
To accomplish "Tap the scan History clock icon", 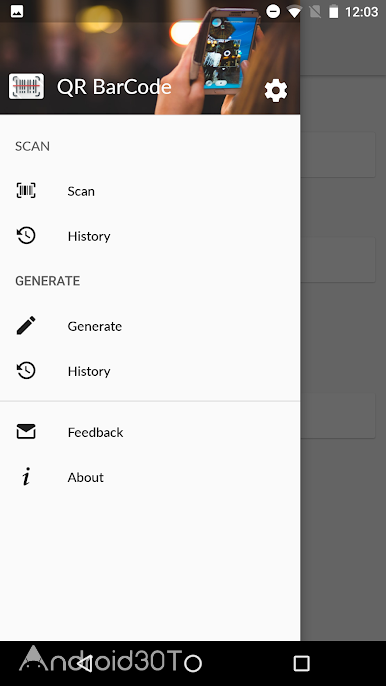I will coord(26,236).
